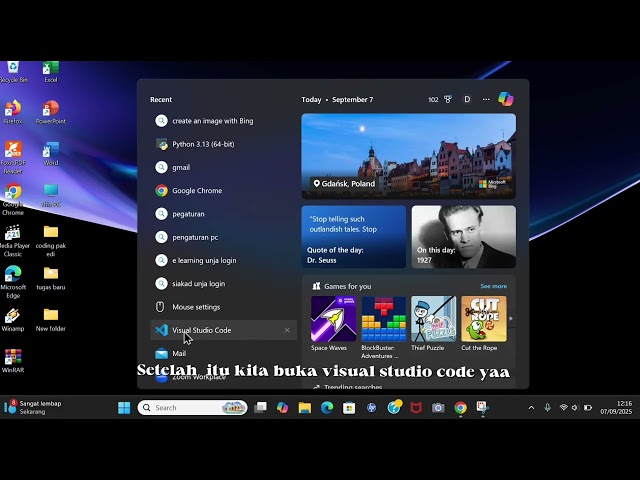
Task: Open Mouse settings from the Recent list
Action: click(x=223, y=307)
